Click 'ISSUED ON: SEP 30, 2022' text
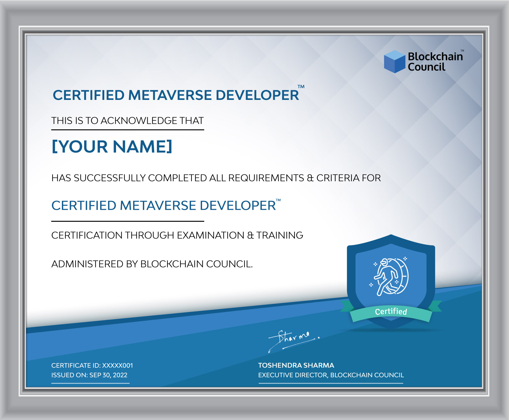 coord(89,375)
